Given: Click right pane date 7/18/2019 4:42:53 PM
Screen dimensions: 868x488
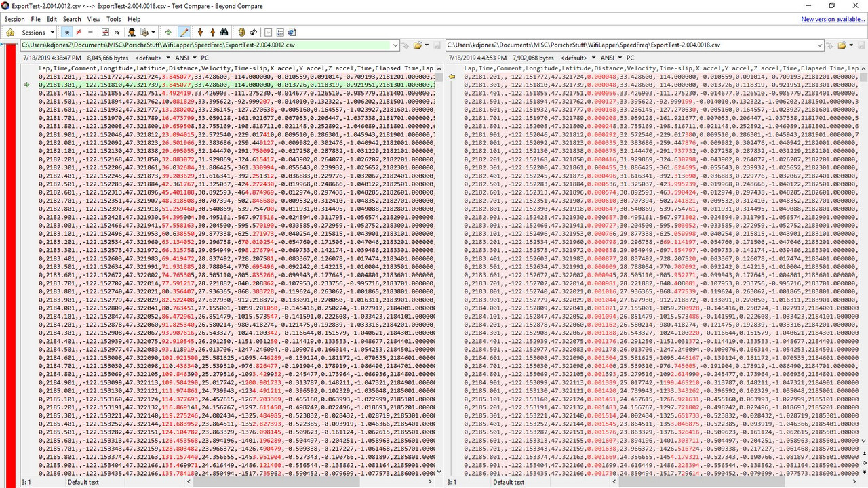Looking at the screenshot, I should [477, 58].
